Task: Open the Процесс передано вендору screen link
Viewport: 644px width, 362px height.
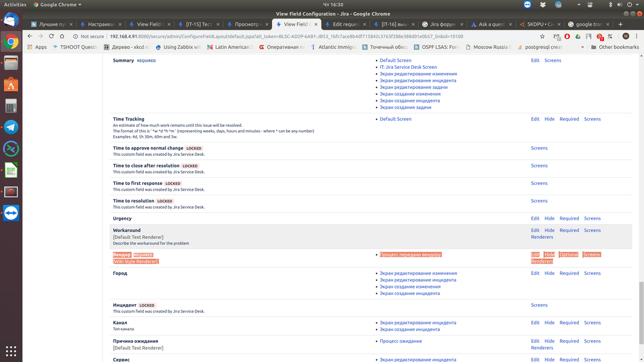Action: (410, 254)
